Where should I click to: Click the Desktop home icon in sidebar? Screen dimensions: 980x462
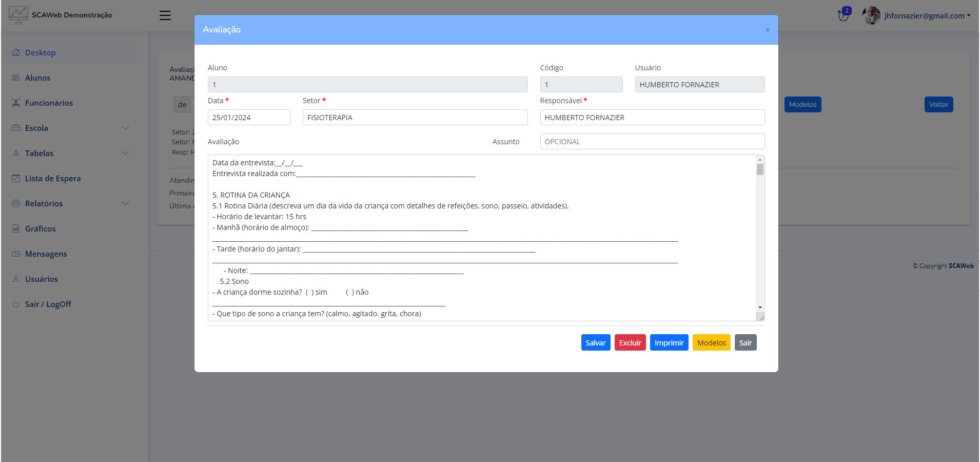(16, 53)
